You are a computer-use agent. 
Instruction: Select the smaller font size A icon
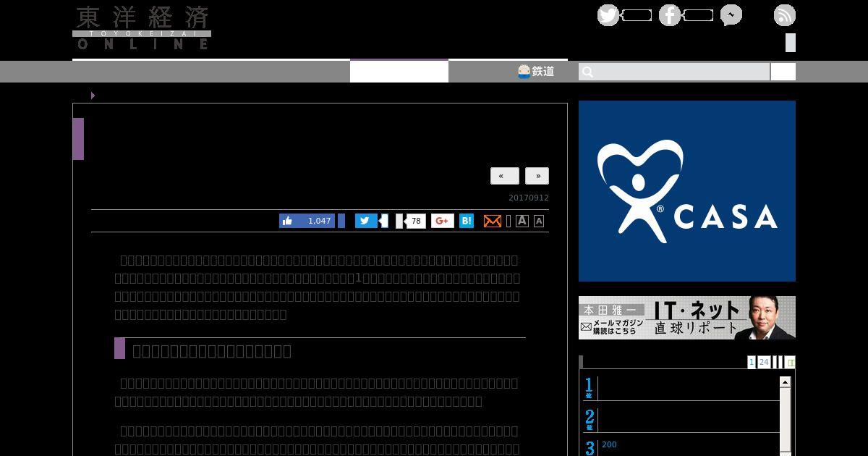[539, 221]
